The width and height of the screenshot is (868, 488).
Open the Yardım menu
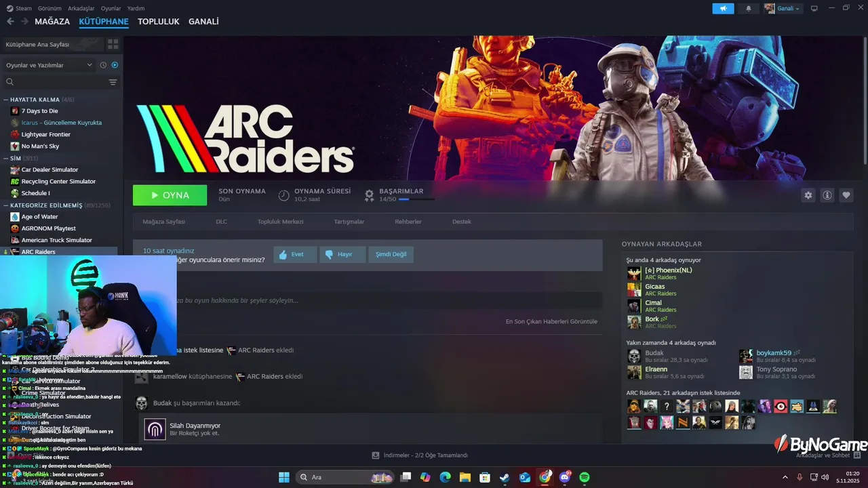coord(136,8)
